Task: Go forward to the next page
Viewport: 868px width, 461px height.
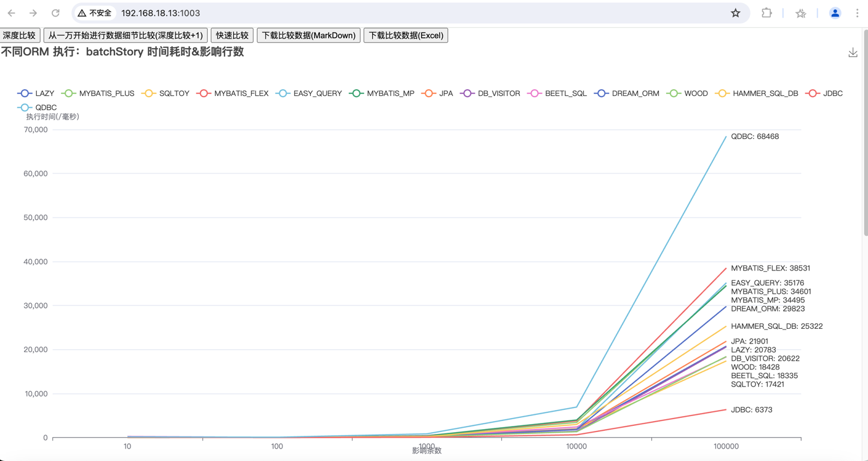Action: [x=33, y=13]
